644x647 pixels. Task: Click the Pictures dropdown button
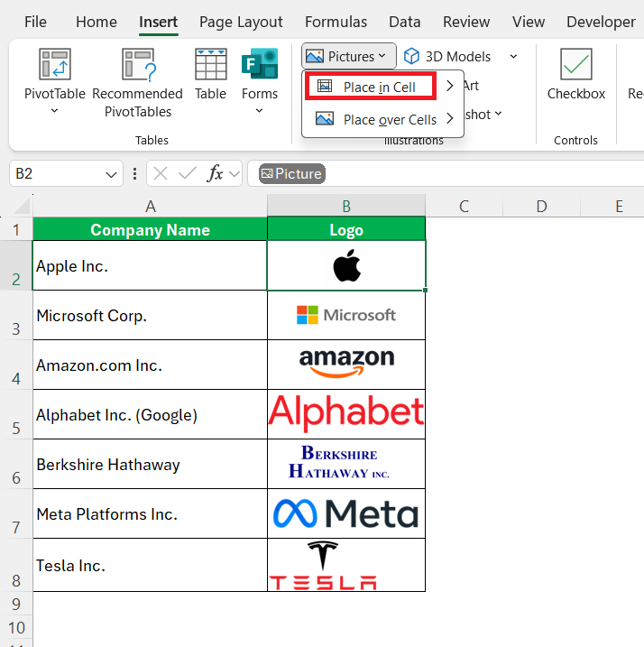(349, 56)
